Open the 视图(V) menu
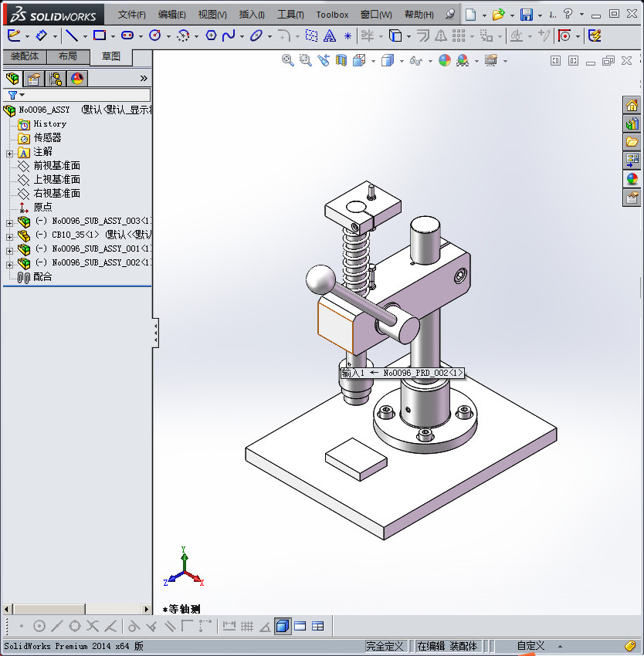 tap(212, 15)
